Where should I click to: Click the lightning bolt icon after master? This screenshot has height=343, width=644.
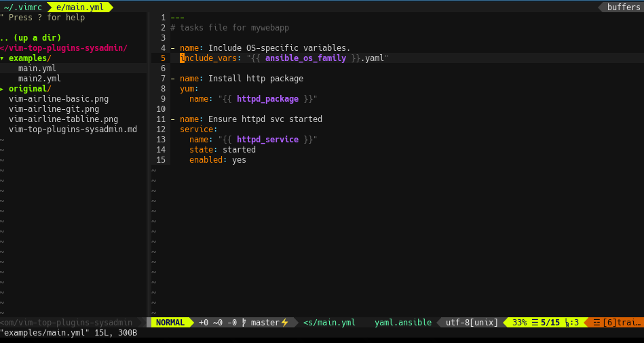click(285, 323)
